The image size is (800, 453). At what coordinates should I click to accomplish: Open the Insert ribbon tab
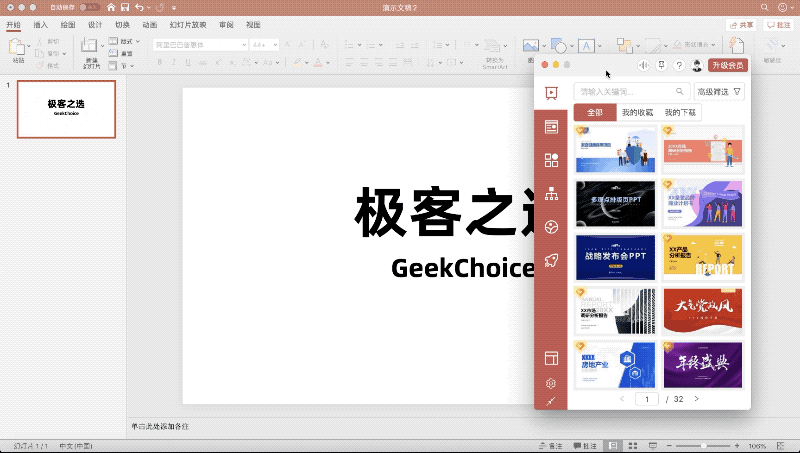(x=40, y=24)
